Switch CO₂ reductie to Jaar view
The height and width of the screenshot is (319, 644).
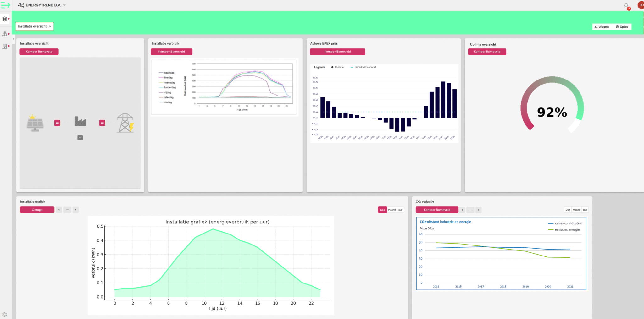585,210
